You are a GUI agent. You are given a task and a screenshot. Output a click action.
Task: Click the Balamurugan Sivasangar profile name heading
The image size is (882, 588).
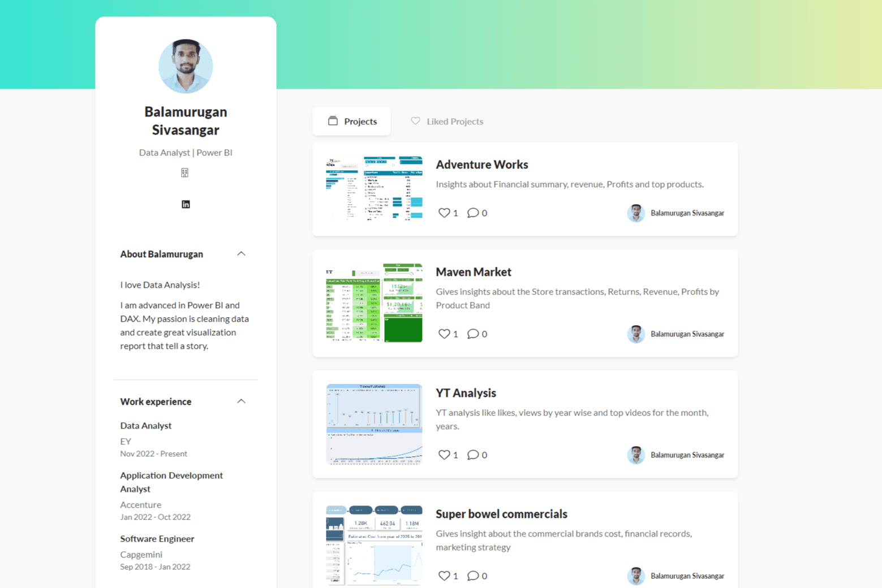pyautogui.click(x=186, y=120)
